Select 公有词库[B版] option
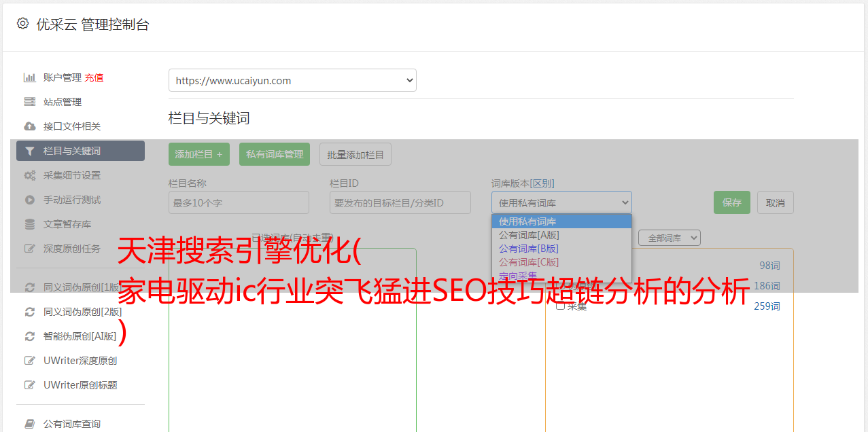The height and width of the screenshot is (432, 868). click(x=561, y=249)
